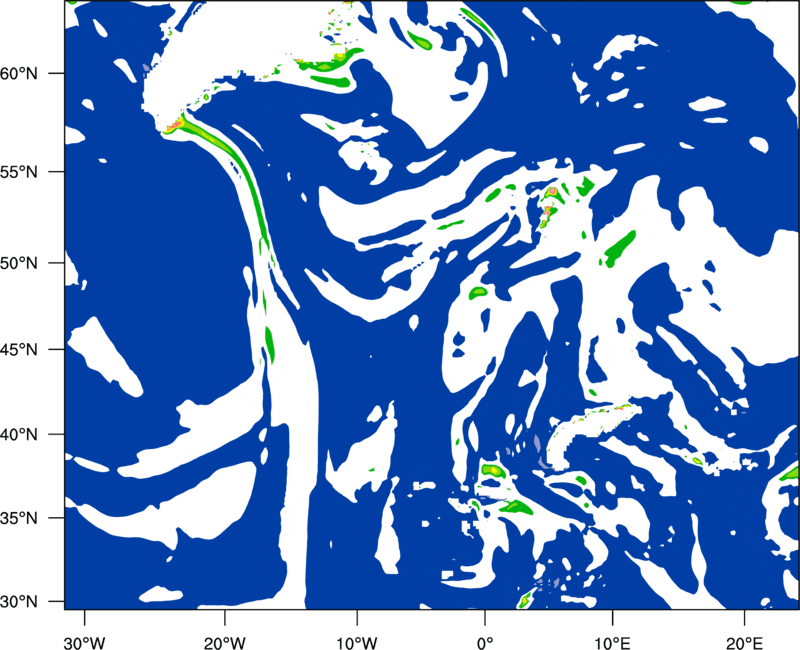Click the green elongated patch near 51°N, 10°E
The image size is (800, 650).
tap(617, 249)
